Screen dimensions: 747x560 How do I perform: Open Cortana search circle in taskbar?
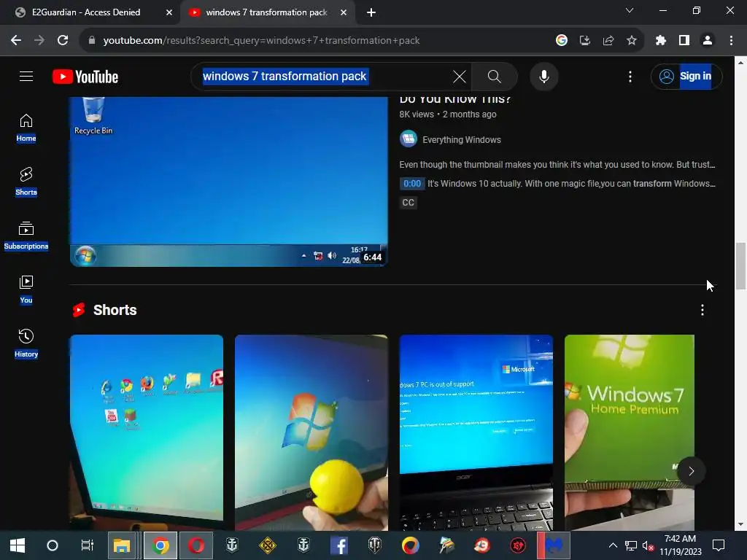[53, 545]
